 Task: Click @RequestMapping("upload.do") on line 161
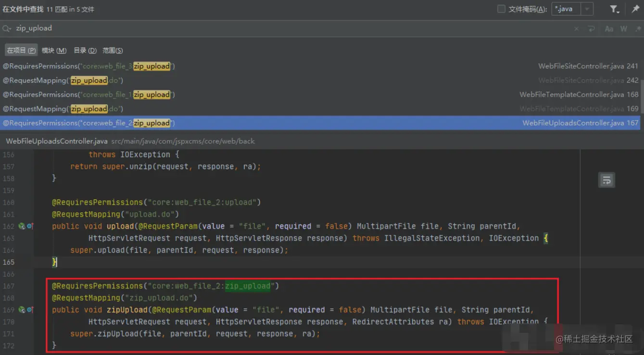(115, 214)
